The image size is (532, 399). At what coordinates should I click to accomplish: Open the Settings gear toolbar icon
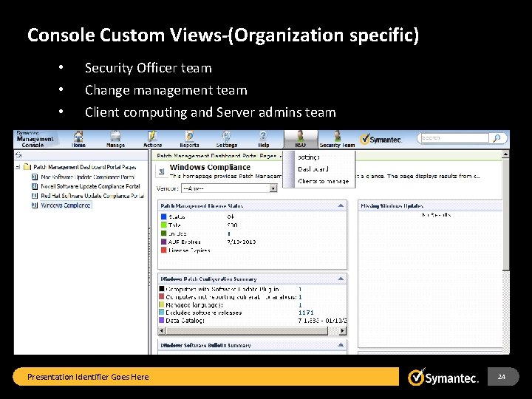tap(226, 139)
